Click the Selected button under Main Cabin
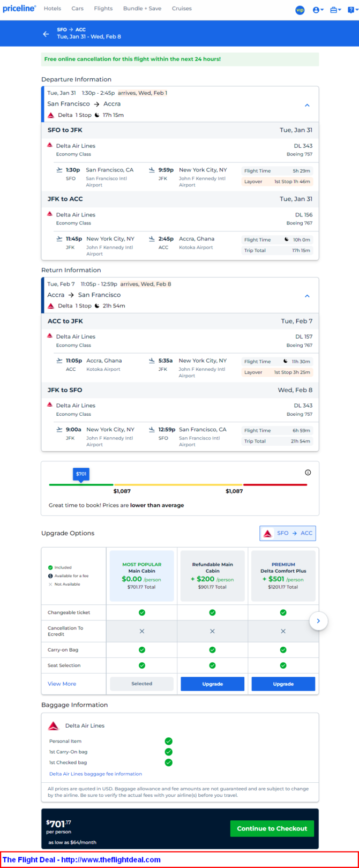Screen dimensions: 359x868 tap(142, 684)
